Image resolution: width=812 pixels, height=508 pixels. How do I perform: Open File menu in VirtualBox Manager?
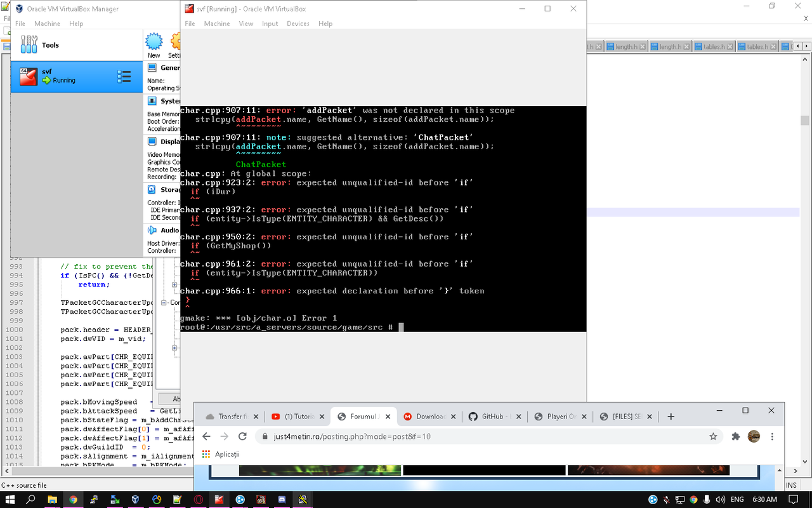[20, 23]
